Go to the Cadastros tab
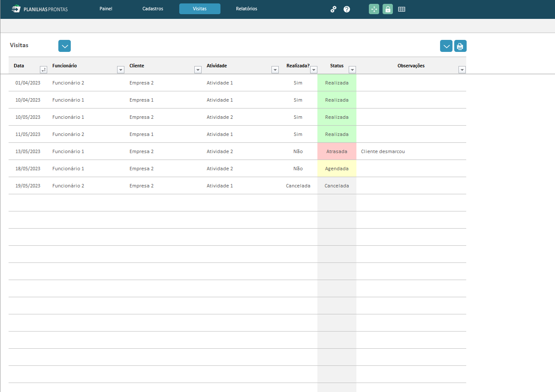The width and height of the screenshot is (555, 392). click(153, 9)
